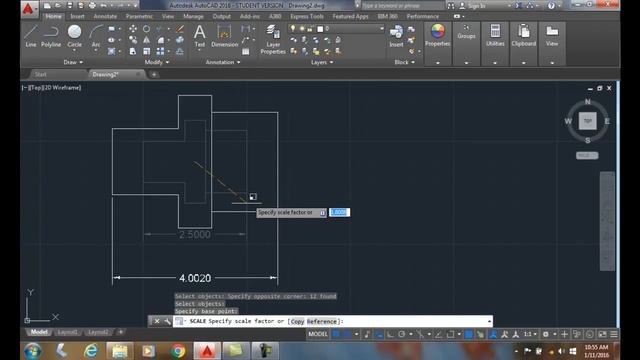This screenshot has width=640, height=360.
Task: Open the Utilities calculator panel
Action: click(x=495, y=35)
